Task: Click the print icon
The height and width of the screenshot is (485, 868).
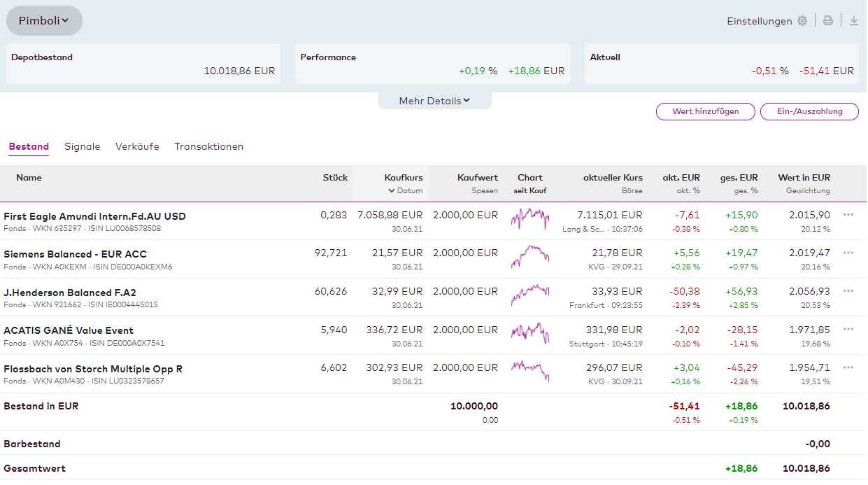Action: [828, 21]
